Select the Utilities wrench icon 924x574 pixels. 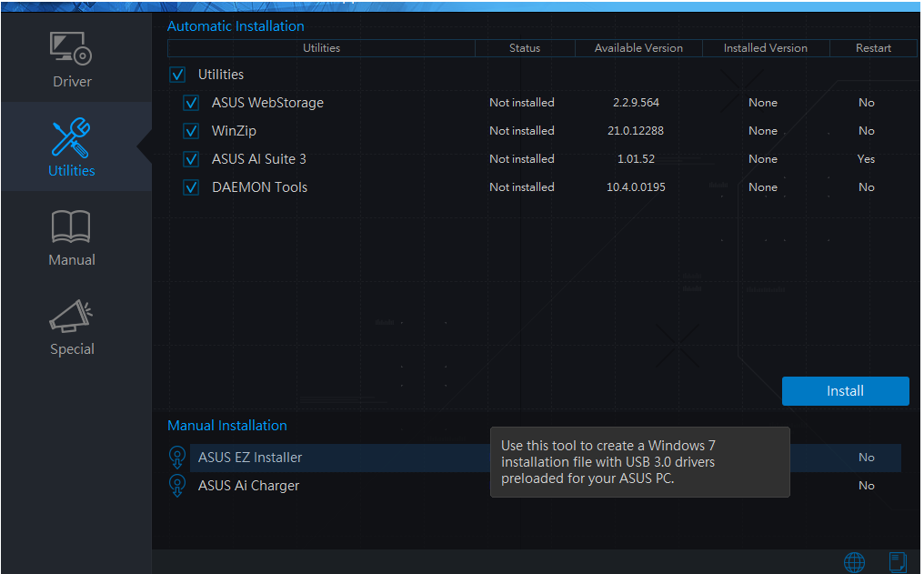(71, 138)
